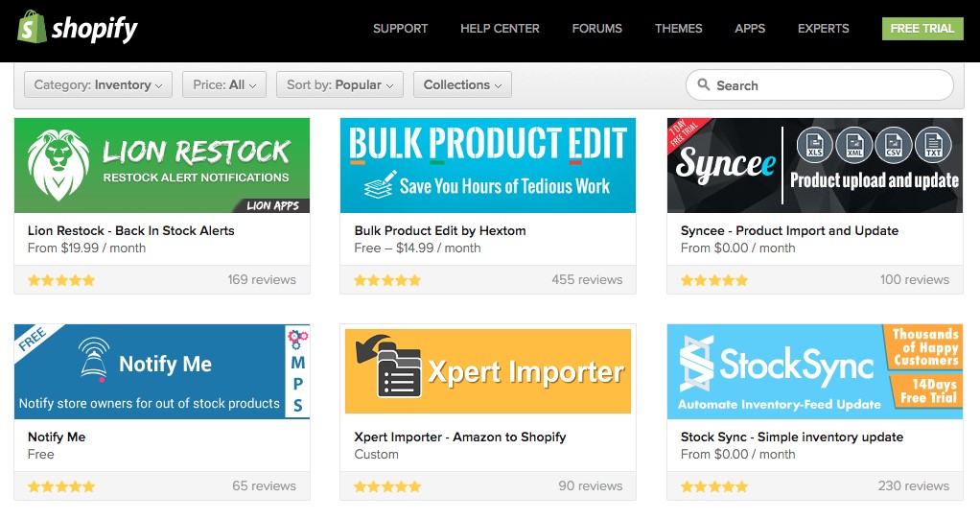Click the gears icon above MPS in Notify Me banner
The height and width of the screenshot is (520, 980).
[x=297, y=339]
